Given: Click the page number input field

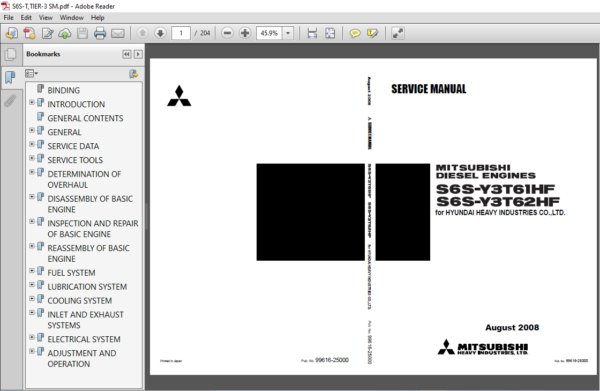Looking at the screenshot, I should 181,33.
